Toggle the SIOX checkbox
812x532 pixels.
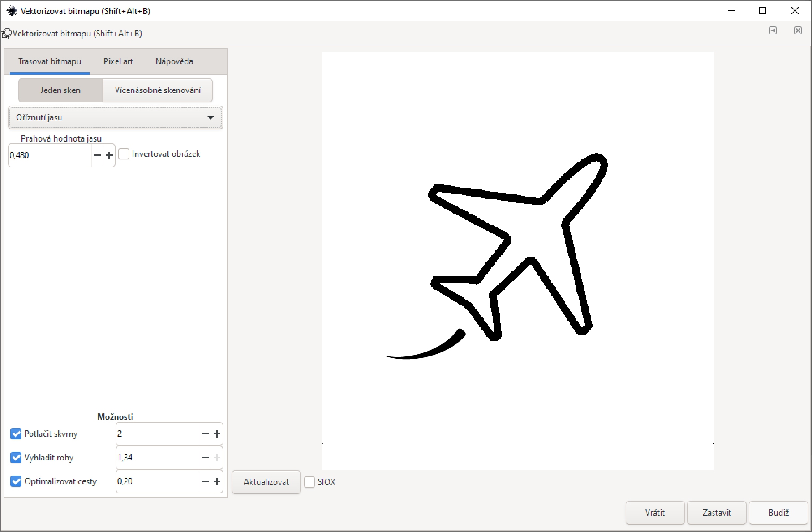309,482
